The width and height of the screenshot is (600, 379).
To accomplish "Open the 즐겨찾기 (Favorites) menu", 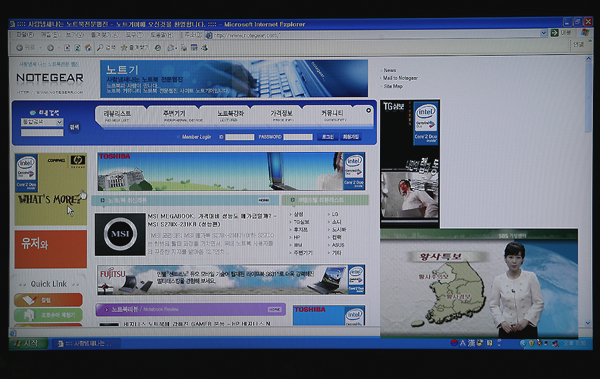I will pos(104,35).
